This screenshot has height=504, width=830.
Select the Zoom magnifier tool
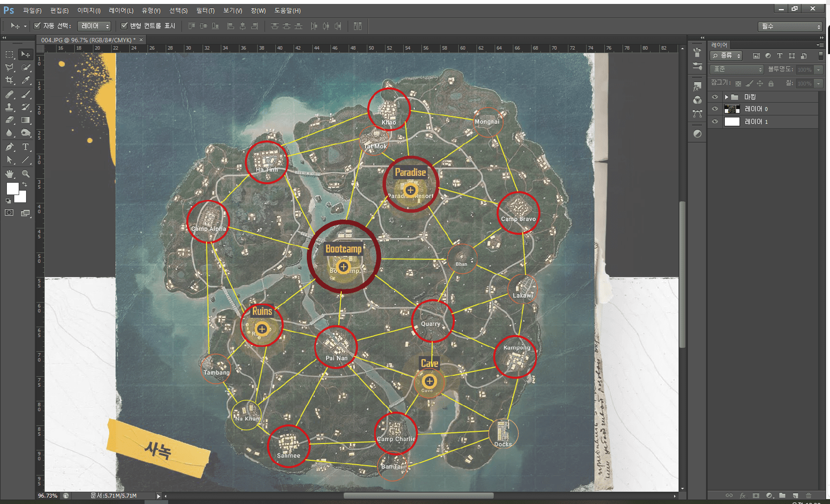[26, 174]
